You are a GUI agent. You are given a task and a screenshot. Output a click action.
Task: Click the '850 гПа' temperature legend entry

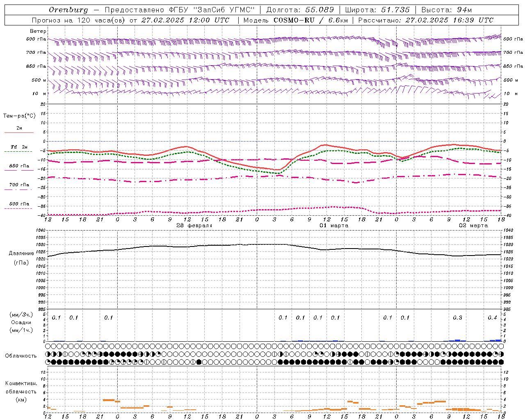click(19, 166)
